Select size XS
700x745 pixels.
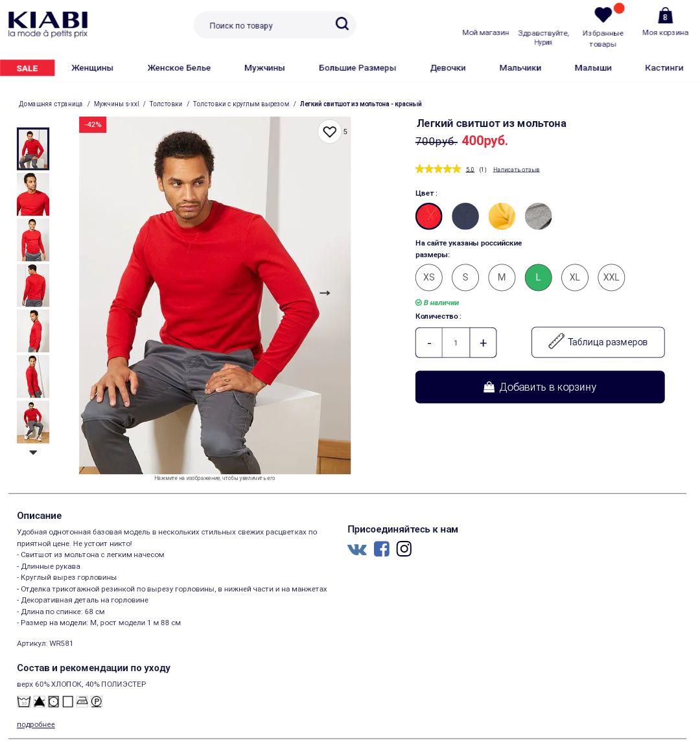428,277
